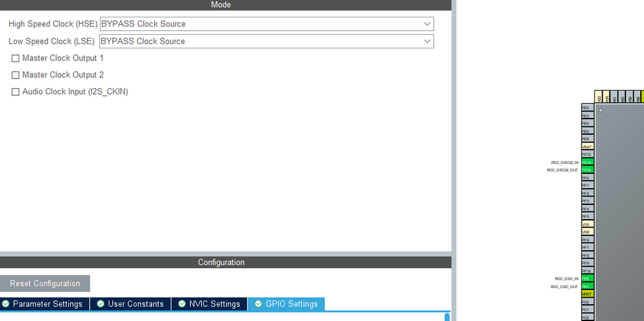644x321 pixels.
Task: Select pin PC0 on the chip
Action: pos(588,302)
